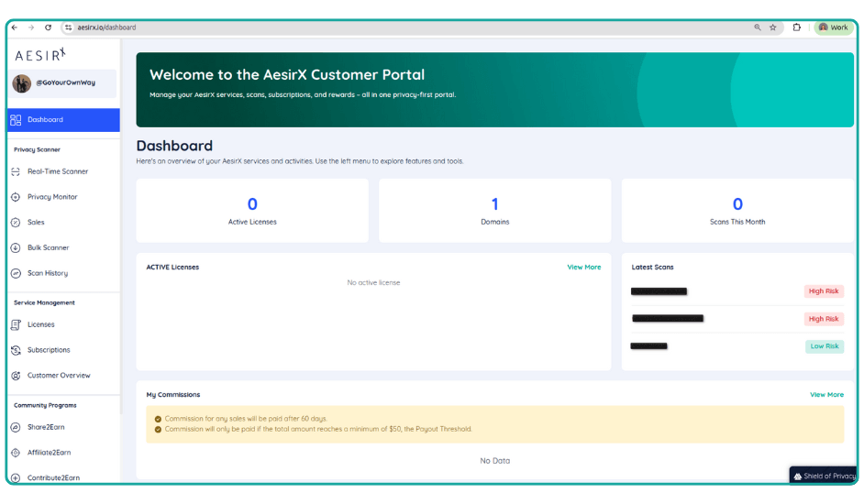
Task: Click the Subscriptions icon in sidebar
Action: click(x=16, y=350)
